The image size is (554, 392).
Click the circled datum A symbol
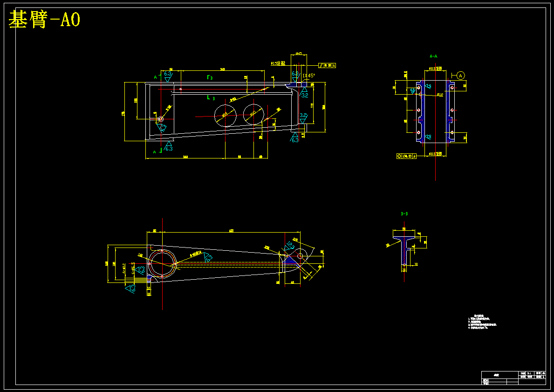(x=460, y=76)
